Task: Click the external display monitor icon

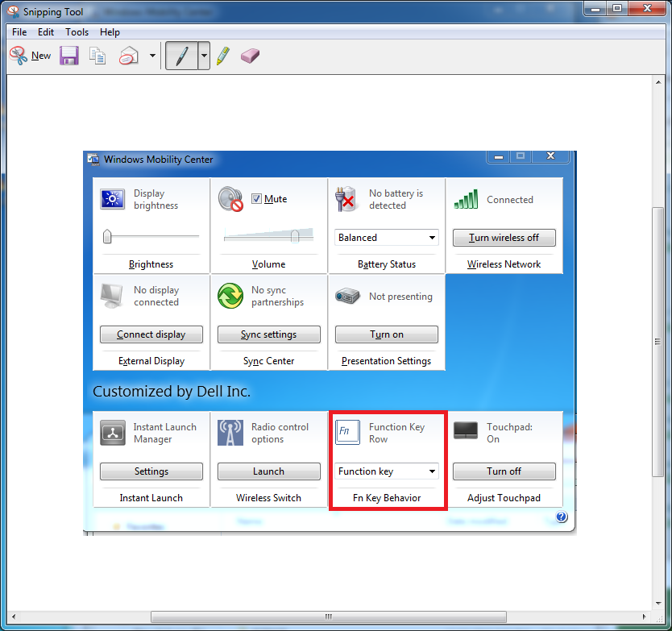Action: [111, 296]
